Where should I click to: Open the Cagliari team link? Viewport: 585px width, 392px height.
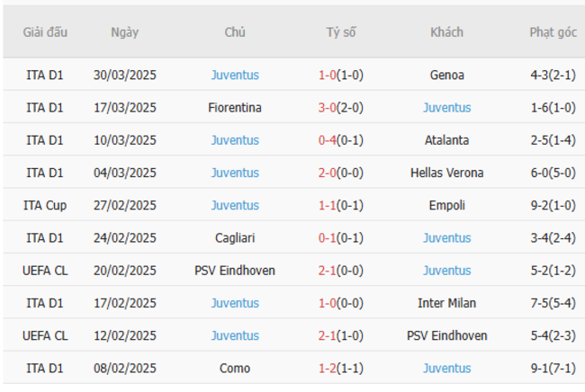pos(235,238)
